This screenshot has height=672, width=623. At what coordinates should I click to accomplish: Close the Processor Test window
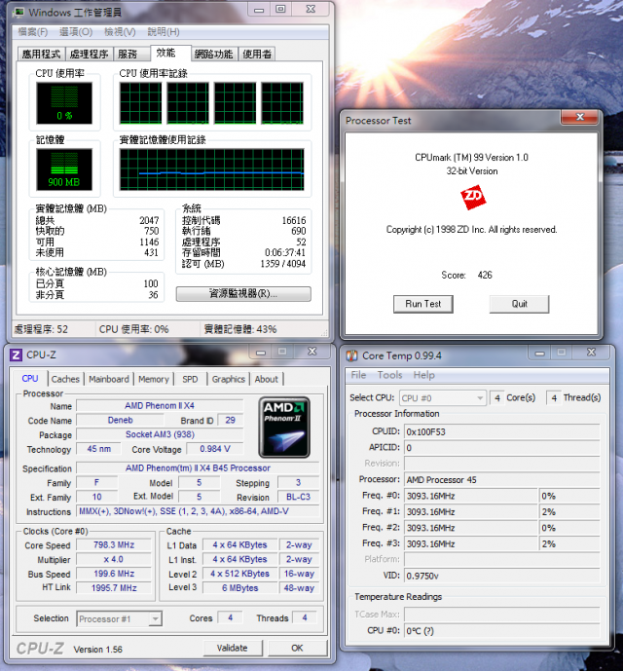point(580,117)
